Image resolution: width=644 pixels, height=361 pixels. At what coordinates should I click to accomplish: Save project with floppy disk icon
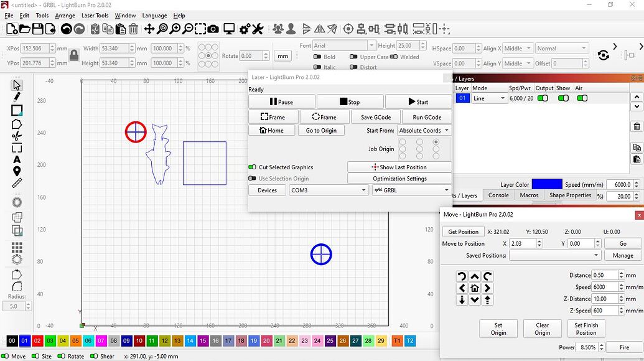click(x=37, y=29)
